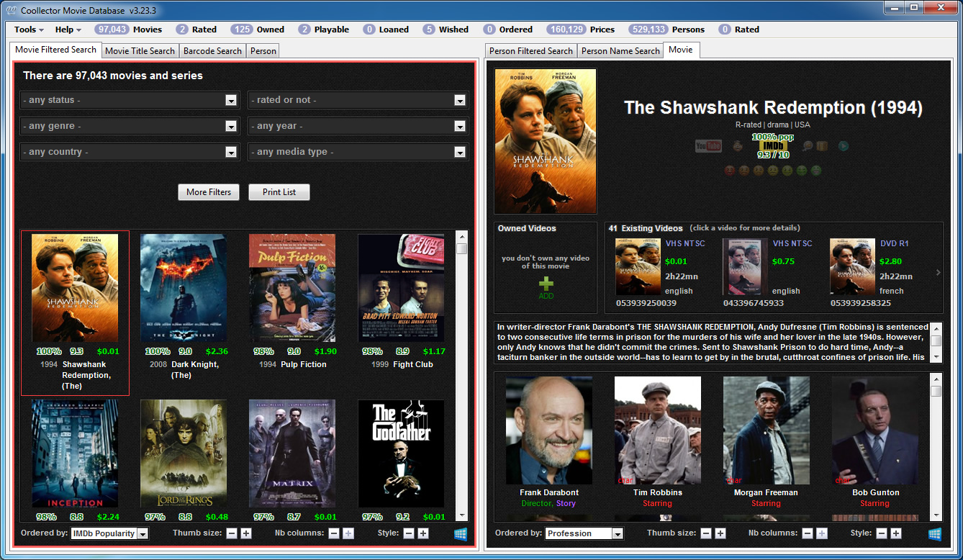Rate movie with red angry smiley
963x560 pixels.
click(729, 171)
